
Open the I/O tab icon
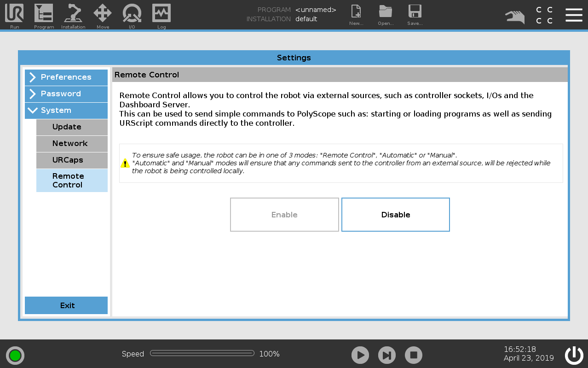132,14
